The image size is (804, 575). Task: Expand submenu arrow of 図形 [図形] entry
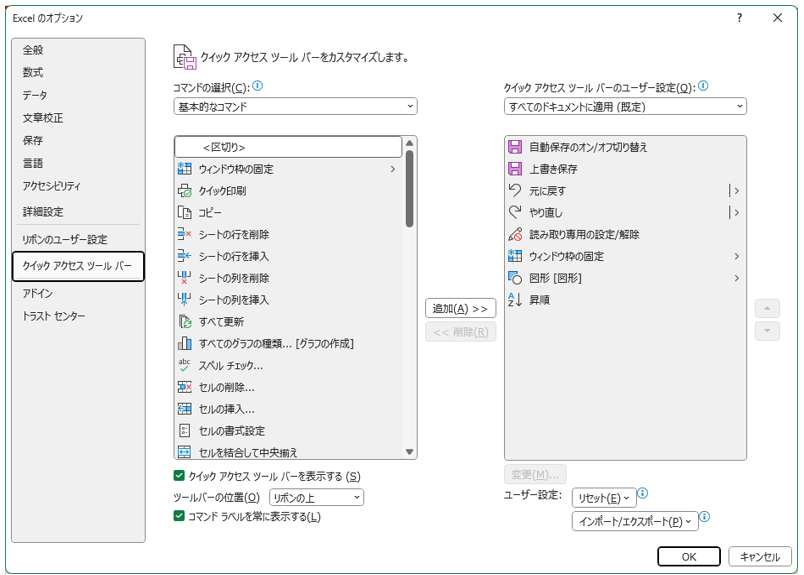point(736,278)
